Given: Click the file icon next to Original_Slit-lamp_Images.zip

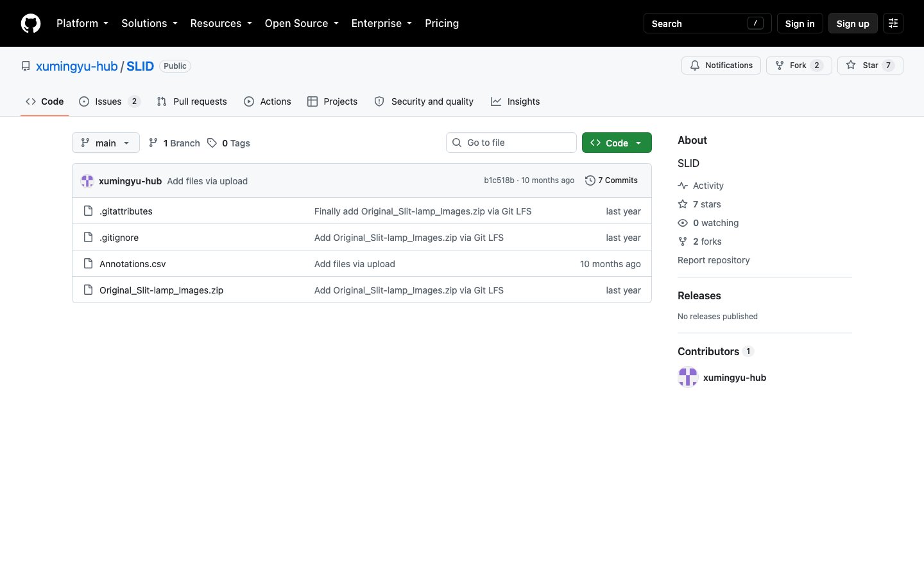Looking at the screenshot, I should (89, 290).
